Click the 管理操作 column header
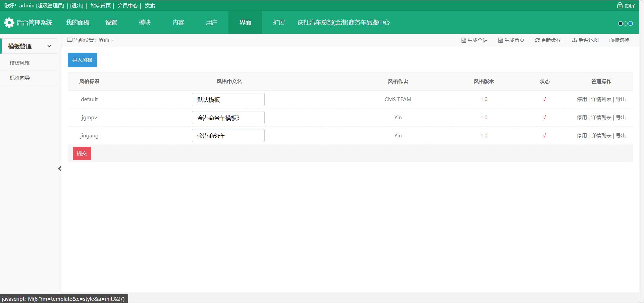644x303 pixels. click(x=601, y=82)
